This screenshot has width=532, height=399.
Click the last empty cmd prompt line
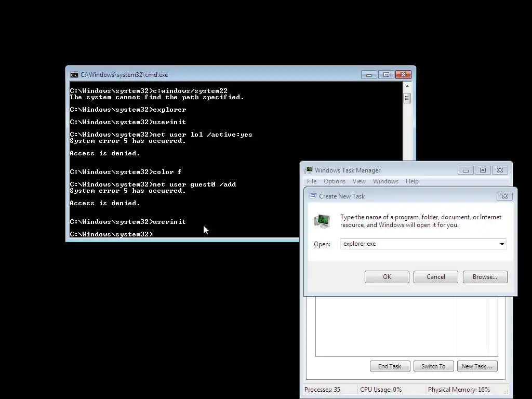point(111,234)
